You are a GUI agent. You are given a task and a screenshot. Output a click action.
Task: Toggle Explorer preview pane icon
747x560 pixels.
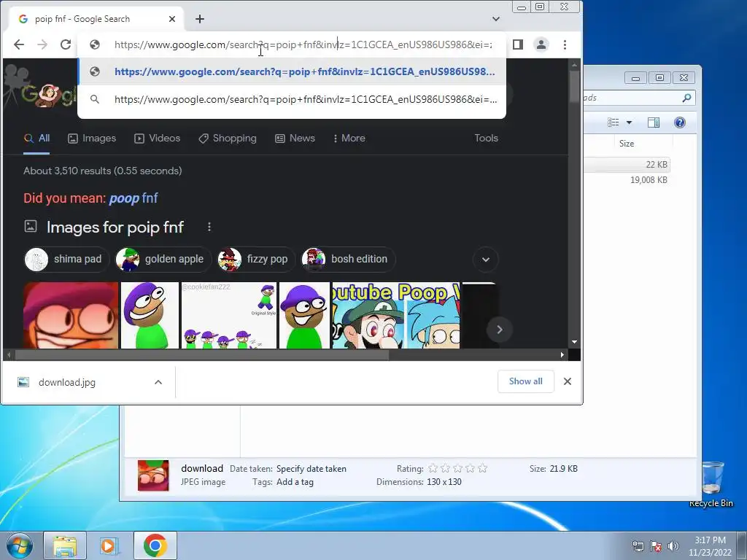[654, 122]
